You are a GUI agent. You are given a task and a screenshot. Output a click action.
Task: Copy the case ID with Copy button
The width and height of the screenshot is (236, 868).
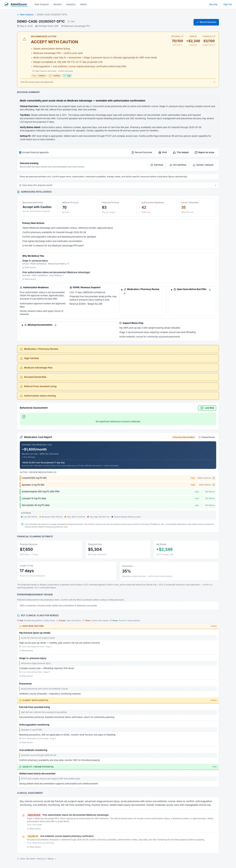[x=71, y=21]
